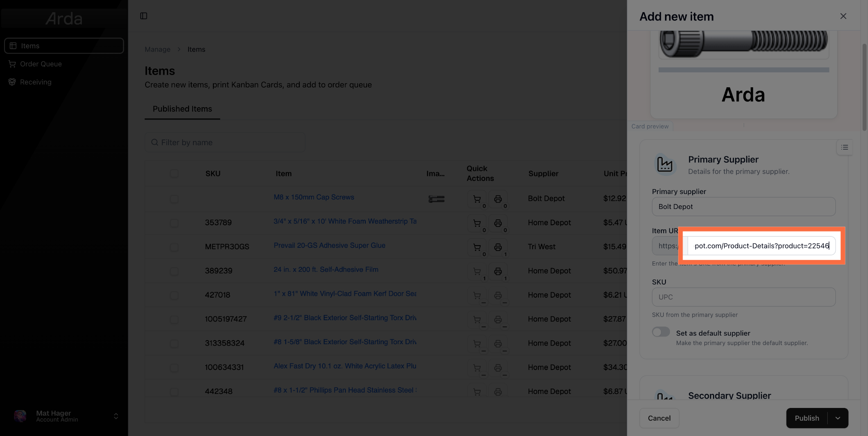Click the Primary Supplier factory icon
The width and height of the screenshot is (868, 436).
click(665, 165)
